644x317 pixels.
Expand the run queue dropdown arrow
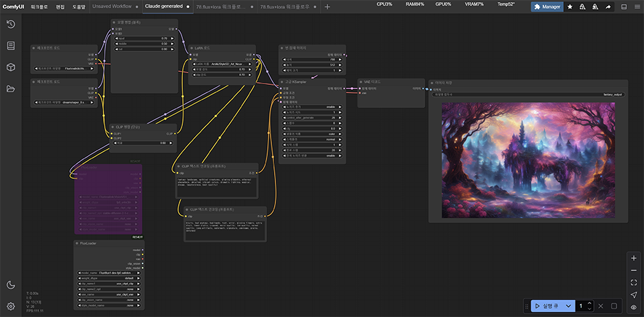point(568,305)
